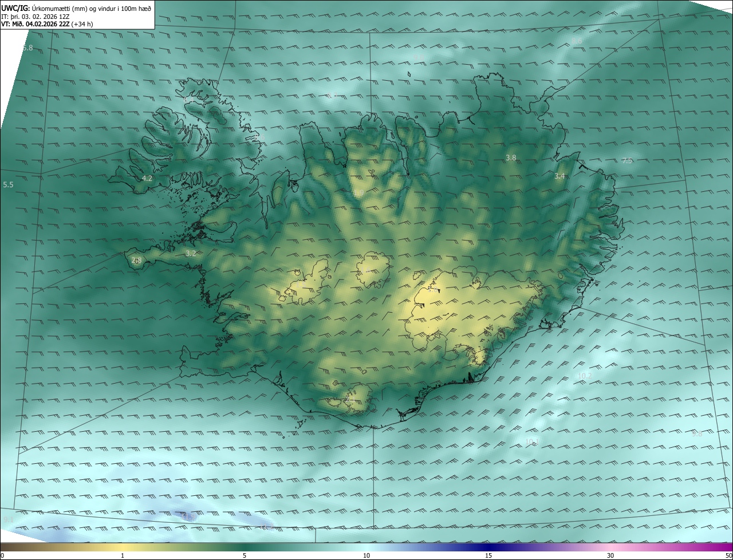Click the 50 tick on the colour scale

coord(728,555)
